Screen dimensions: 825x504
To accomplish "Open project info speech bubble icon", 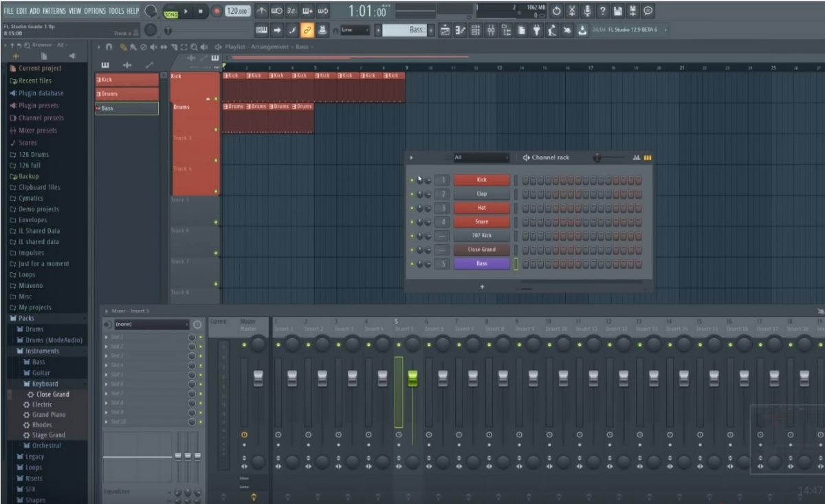I will coord(648,11).
